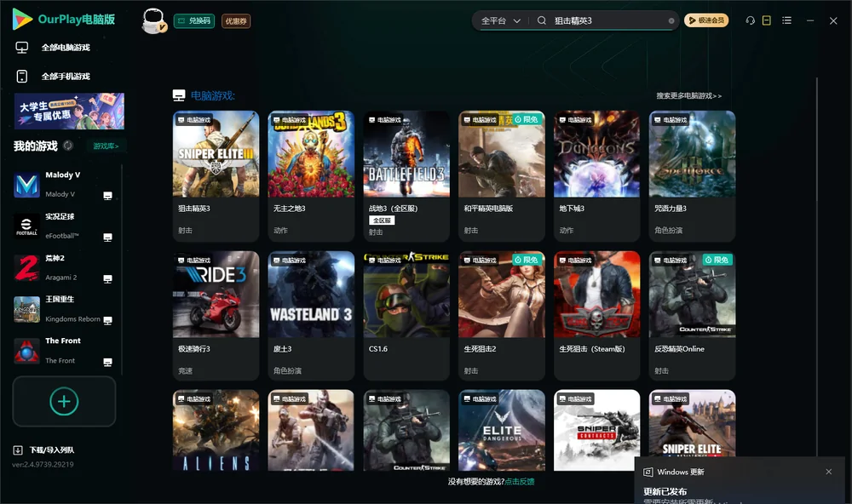
Task: Click the 点击反馈 feedback link
Action: [x=519, y=481]
